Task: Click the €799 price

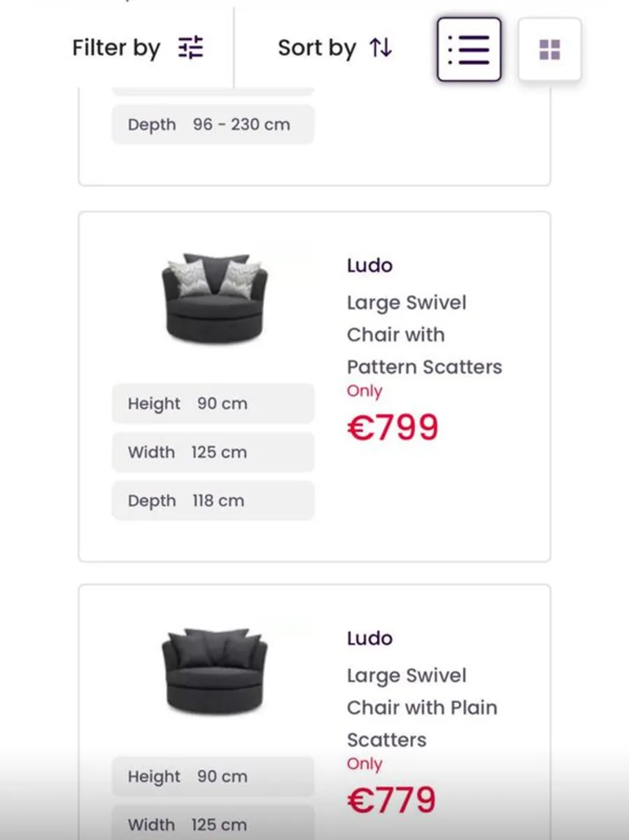Action: [393, 428]
